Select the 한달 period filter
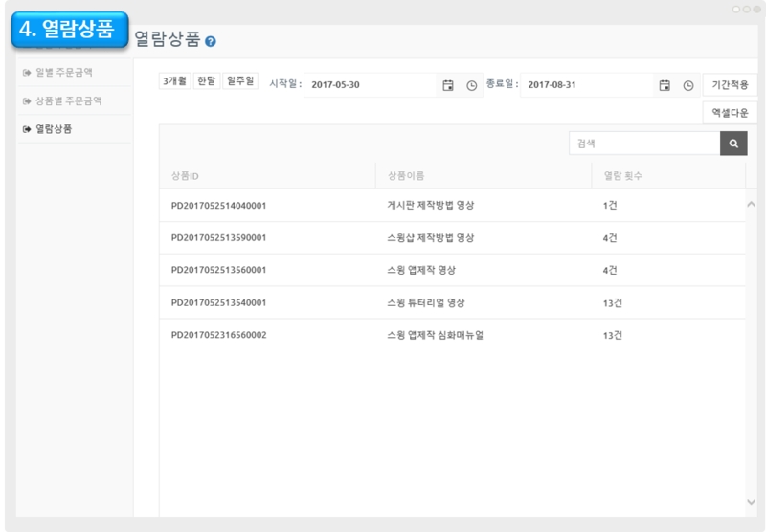Screen dimensions: 766x532 pos(206,82)
